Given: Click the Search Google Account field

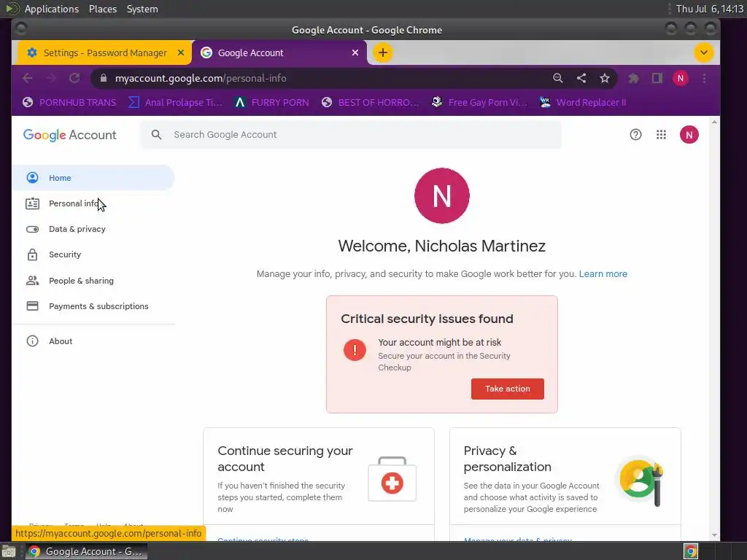Looking at the screenshot, I should (x=351, y=135).
